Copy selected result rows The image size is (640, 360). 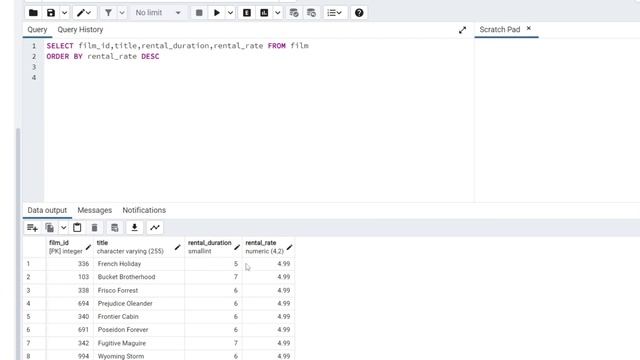tap(50, 228)
